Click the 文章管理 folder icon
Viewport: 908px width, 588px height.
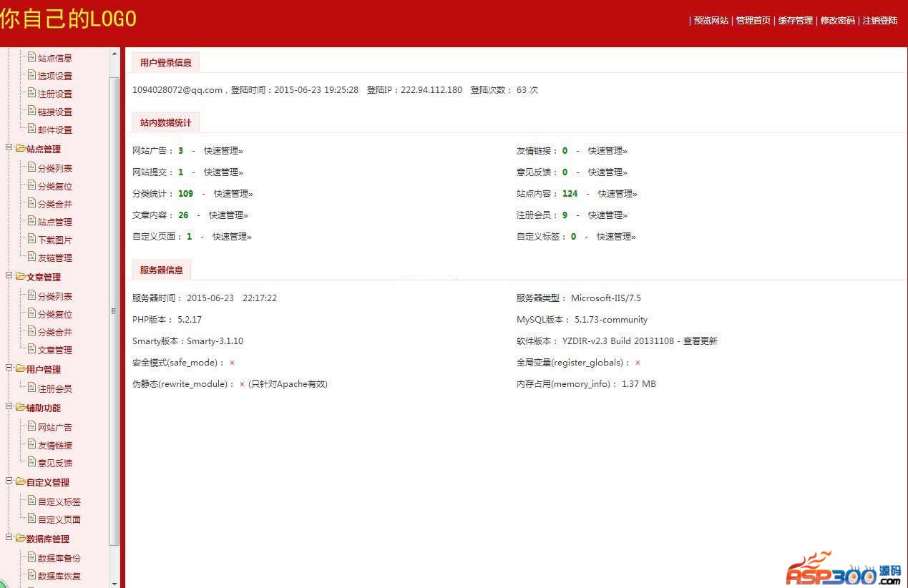[x=20, y=276]
